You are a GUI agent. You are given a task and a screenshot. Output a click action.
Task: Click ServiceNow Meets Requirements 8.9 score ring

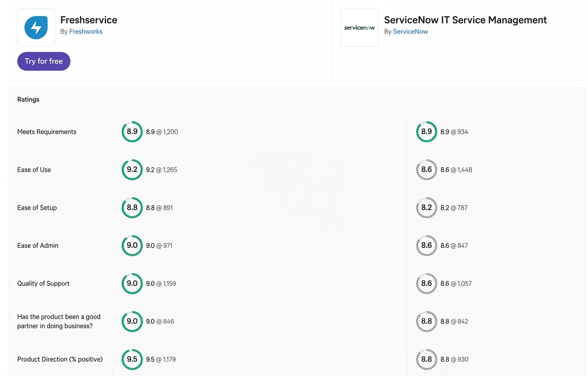click(x=427, y=132)
